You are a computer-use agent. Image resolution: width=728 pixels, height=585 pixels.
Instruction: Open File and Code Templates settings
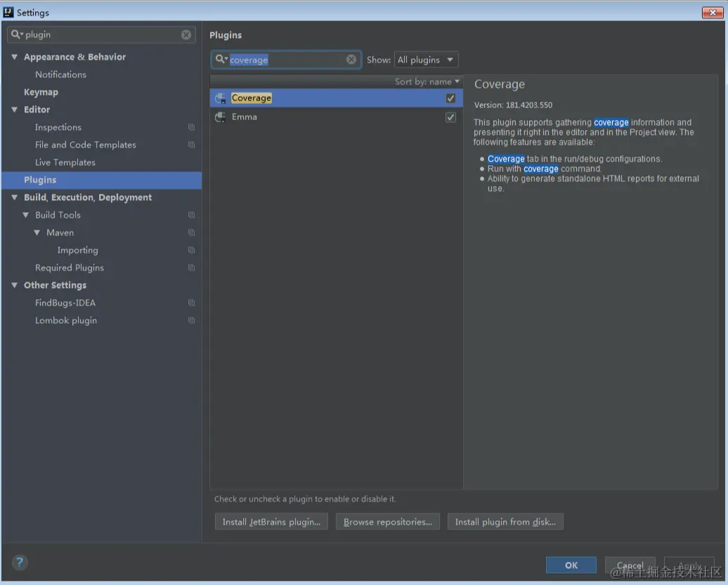pyautogui.click(x=86, y=145)
